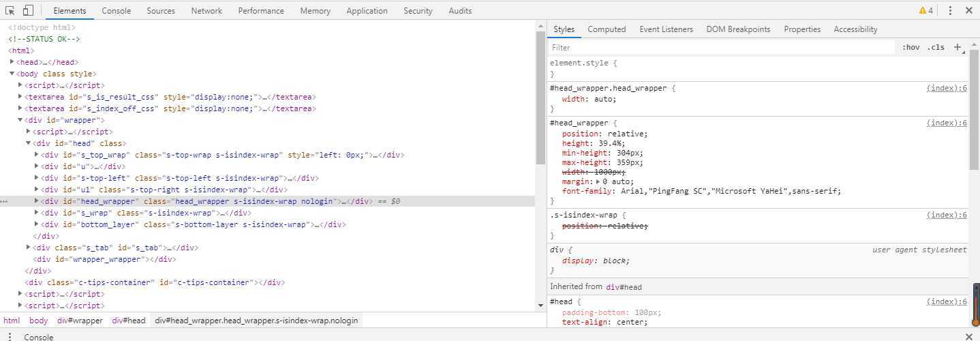Screen dimensions: 980x341
Task: Select div#head_wrapper breadcrumb item
Action: tap(256, 321)
